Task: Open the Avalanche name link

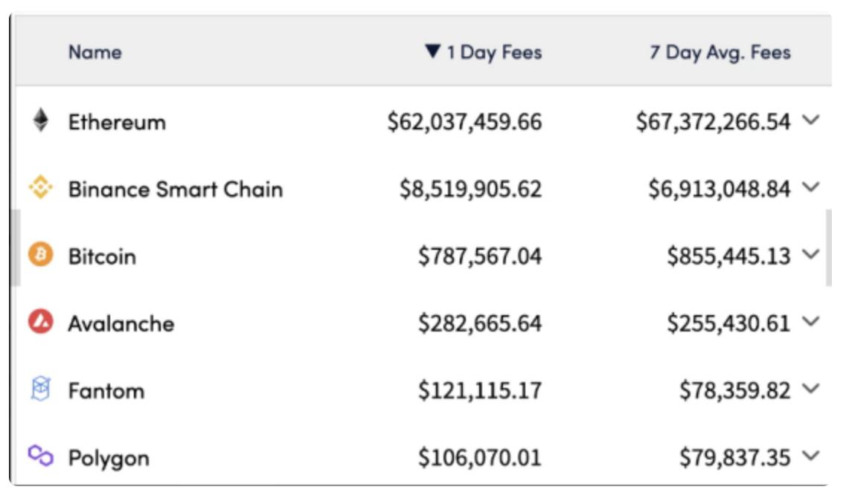Action: (x=121, y=323)
